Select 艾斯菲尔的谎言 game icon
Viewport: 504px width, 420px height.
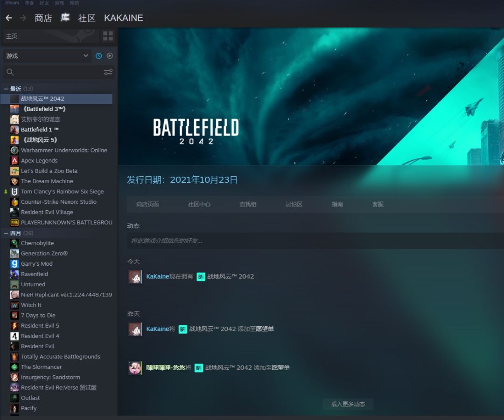14,119
